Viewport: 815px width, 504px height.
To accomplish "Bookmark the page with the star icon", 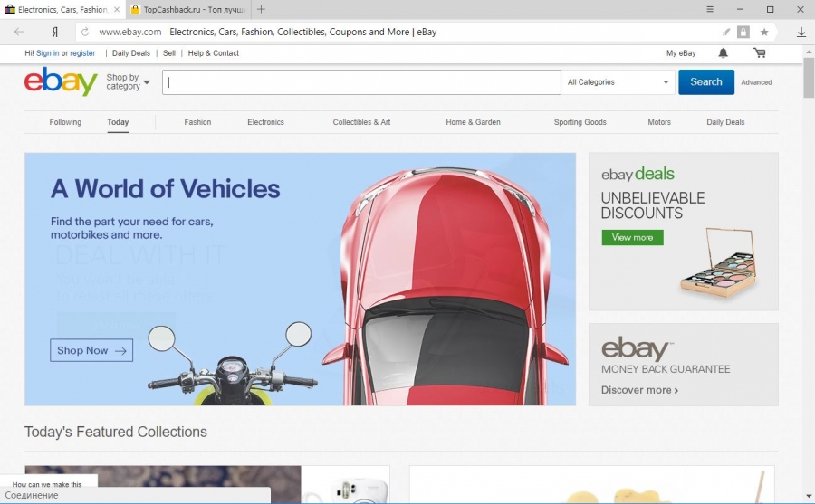I will pyautogui.click(x=764, y=33).
